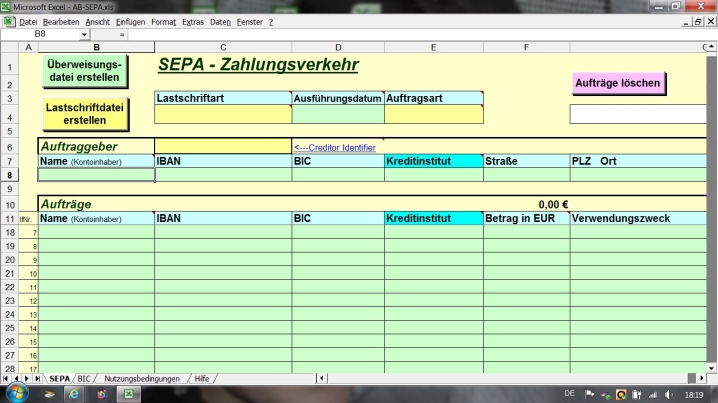This screenshot has height=403, width=718.
Task: Go to last sheet tab arrow
Action: pos(38,379)
